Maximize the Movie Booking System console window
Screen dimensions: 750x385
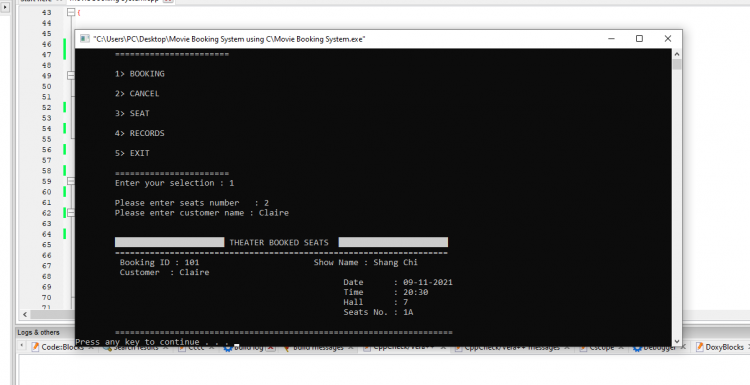(639, 39)
